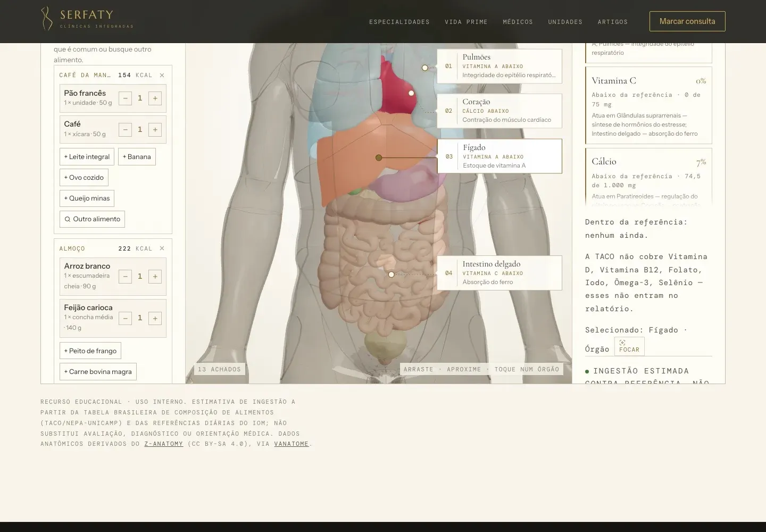Decrease Café quantity
Screen dimensions: 766x532
(125, 129)
